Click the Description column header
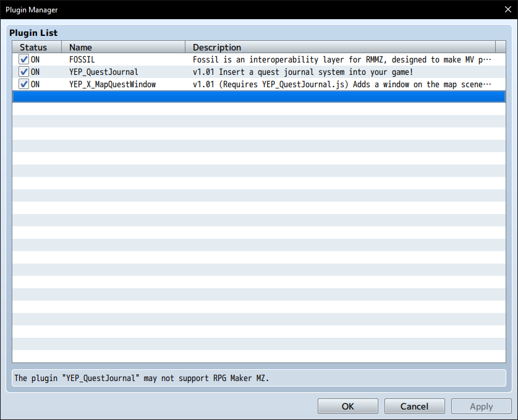Image resolution: width=518 pixels, height=420 pixels. click(340, 47)
